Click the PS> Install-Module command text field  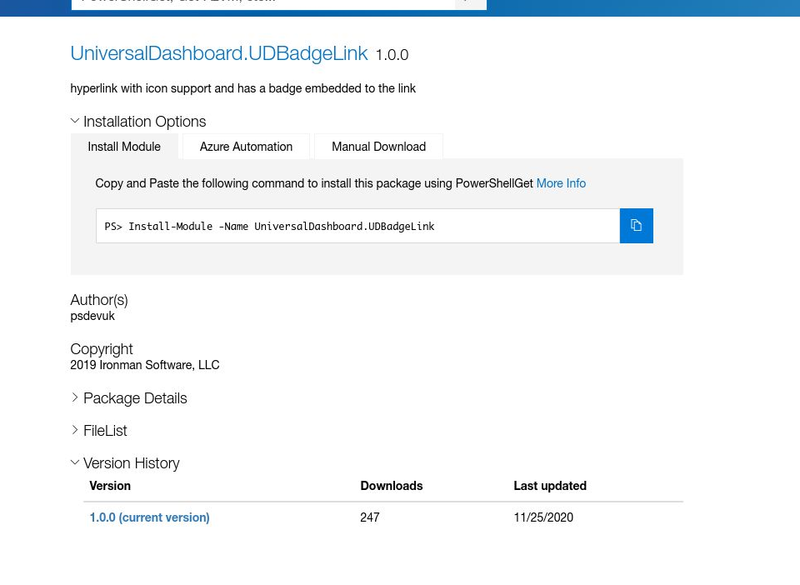pos(358,226)
